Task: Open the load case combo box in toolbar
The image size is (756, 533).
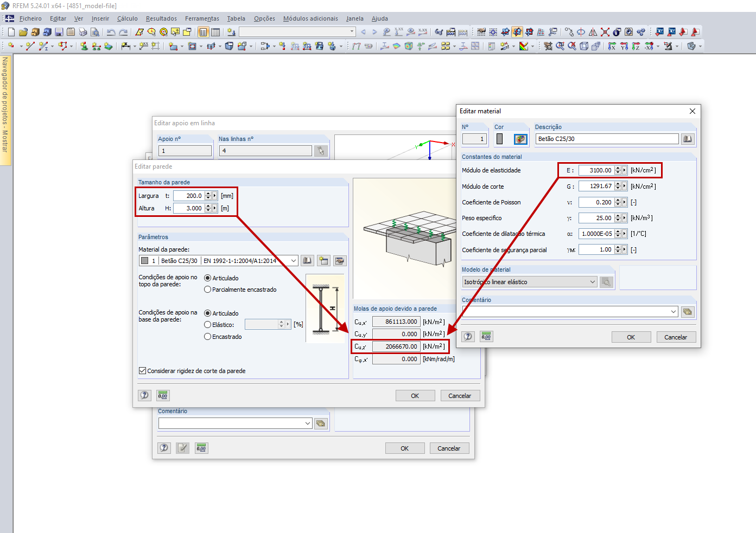Action: click(x=297, y=32)
